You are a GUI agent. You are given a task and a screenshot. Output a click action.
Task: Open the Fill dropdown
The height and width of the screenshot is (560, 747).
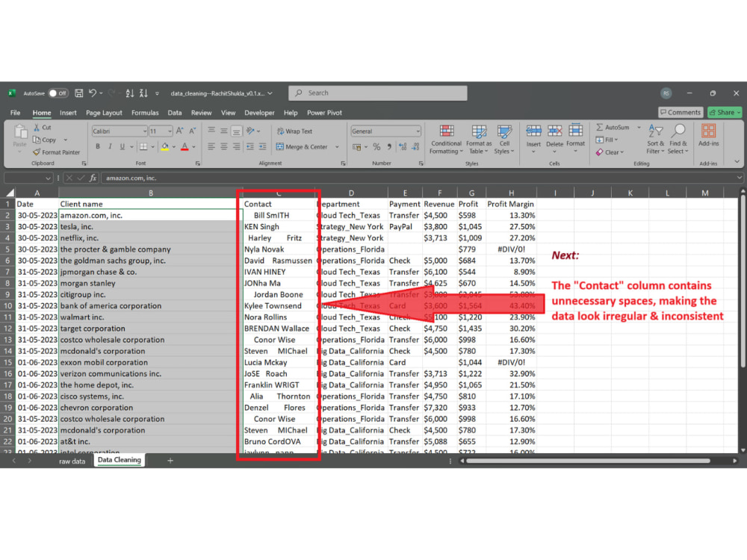click(607, 140)
